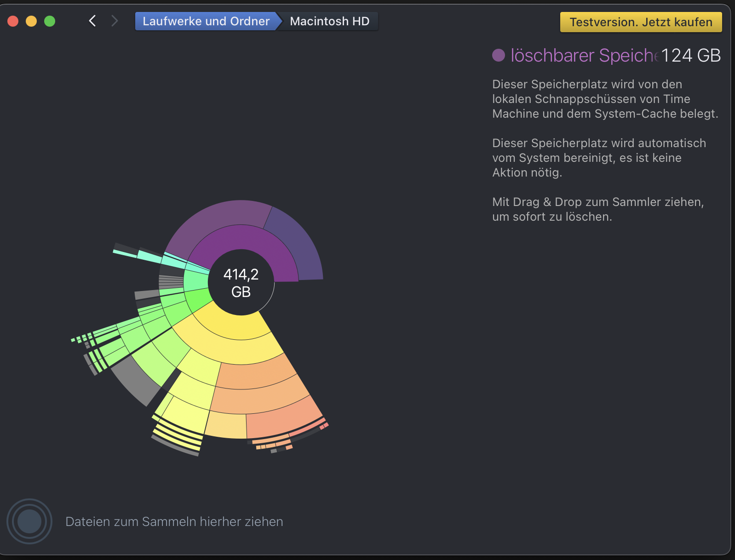735x560 pixels.
Task: Click the löschbarer Speicher heading text
Action: tap(585, 55)
